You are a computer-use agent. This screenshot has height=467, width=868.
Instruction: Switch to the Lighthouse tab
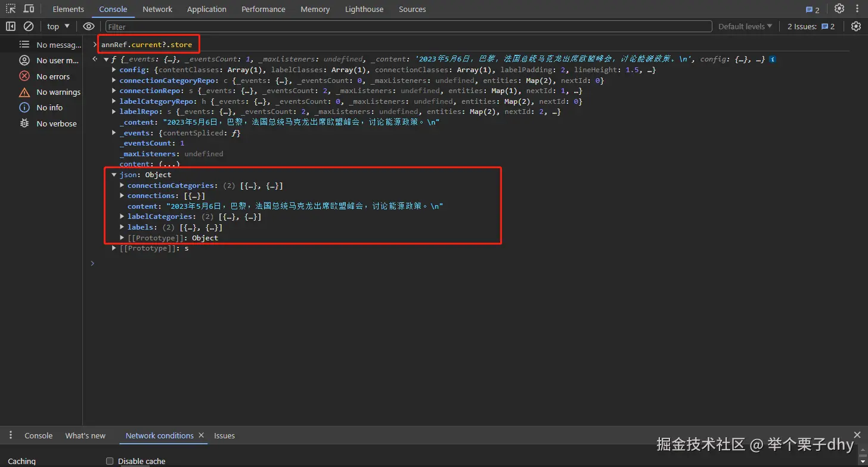click(364, 9)
